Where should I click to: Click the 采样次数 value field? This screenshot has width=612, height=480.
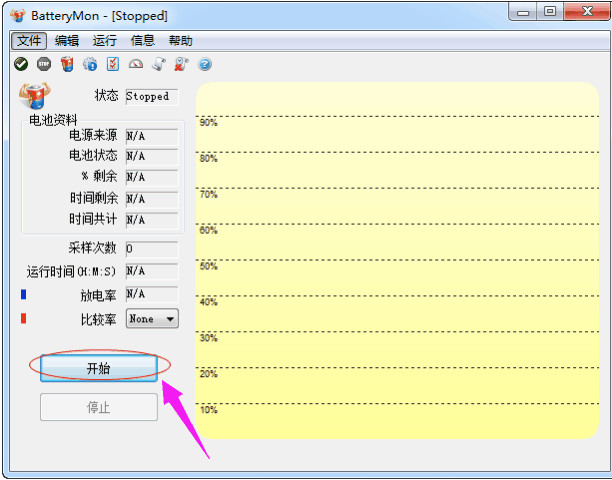(151, 249)
